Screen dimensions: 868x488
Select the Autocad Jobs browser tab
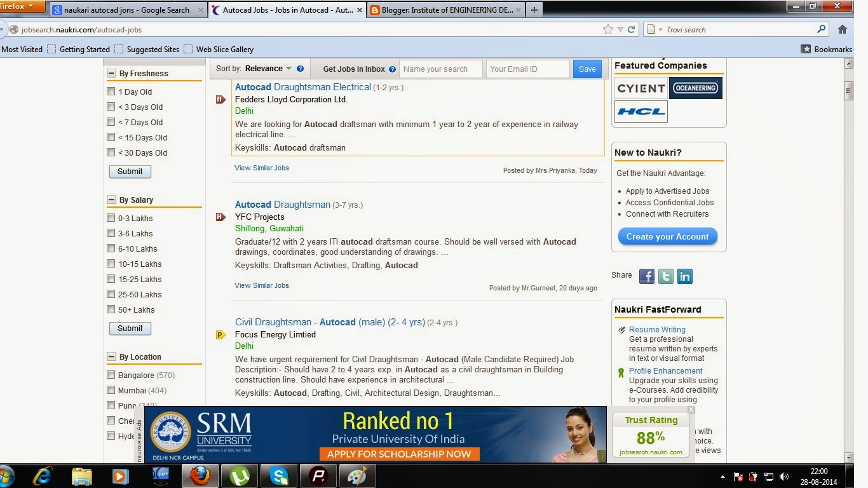[287, 10]
